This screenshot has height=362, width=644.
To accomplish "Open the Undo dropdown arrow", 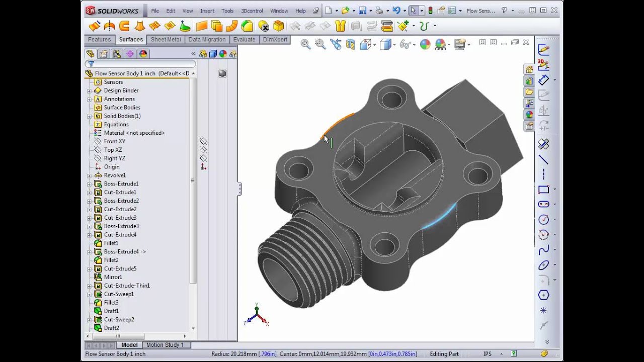I will pos(405,11).
